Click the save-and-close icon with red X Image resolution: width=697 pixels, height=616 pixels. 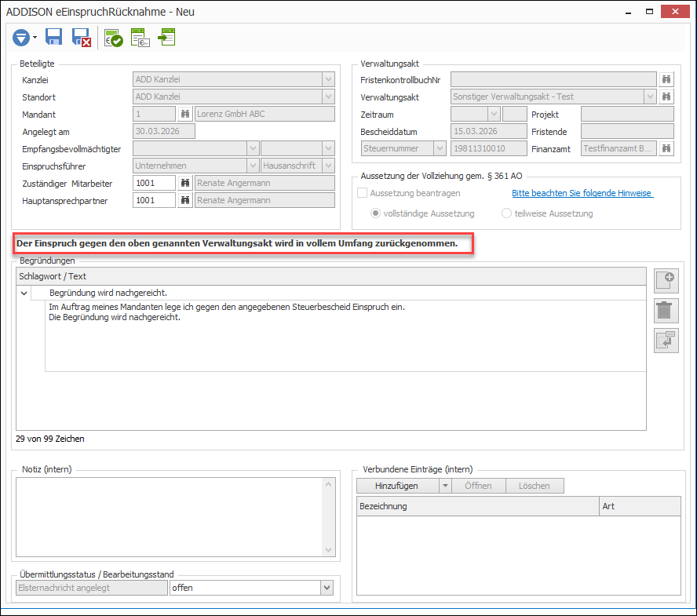(x=82, y=38)
